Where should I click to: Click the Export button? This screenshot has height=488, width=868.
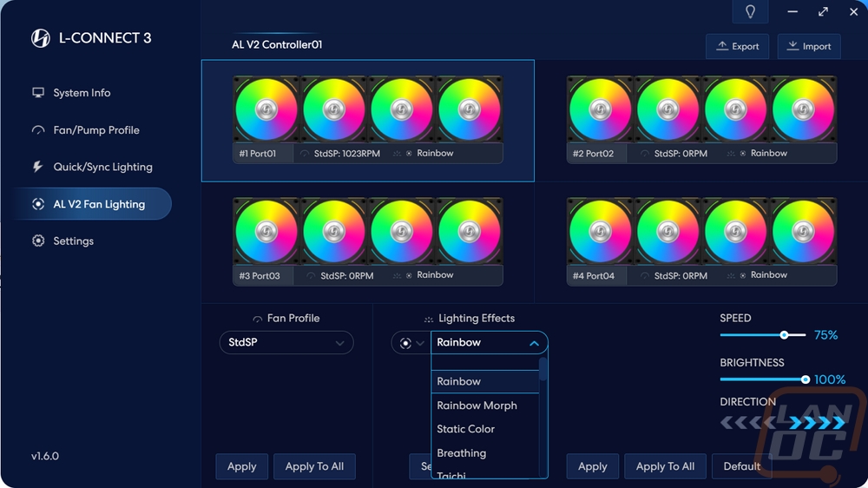coord(737,46)
